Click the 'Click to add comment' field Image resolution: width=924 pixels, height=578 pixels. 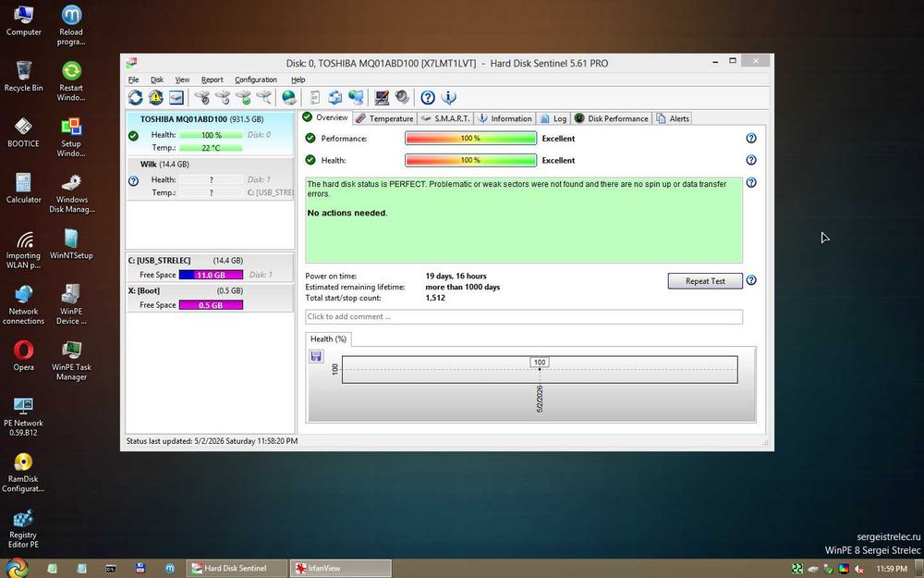(524, 316)
